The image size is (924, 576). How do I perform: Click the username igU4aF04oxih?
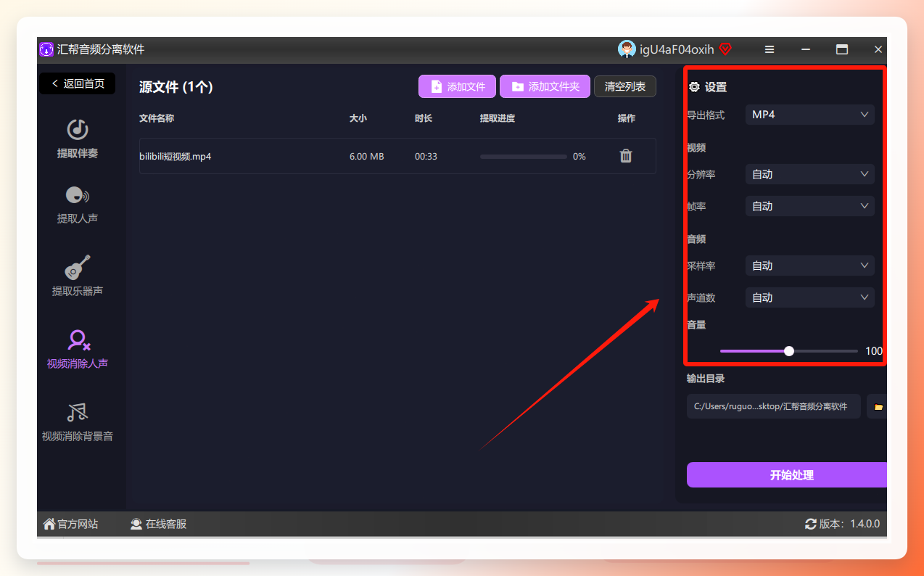point(677,49)
